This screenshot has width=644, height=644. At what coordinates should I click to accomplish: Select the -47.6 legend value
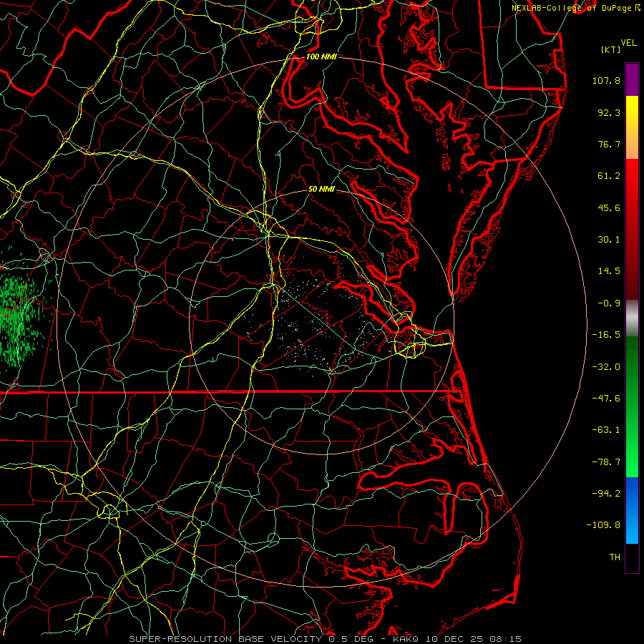tap(606, 399)
